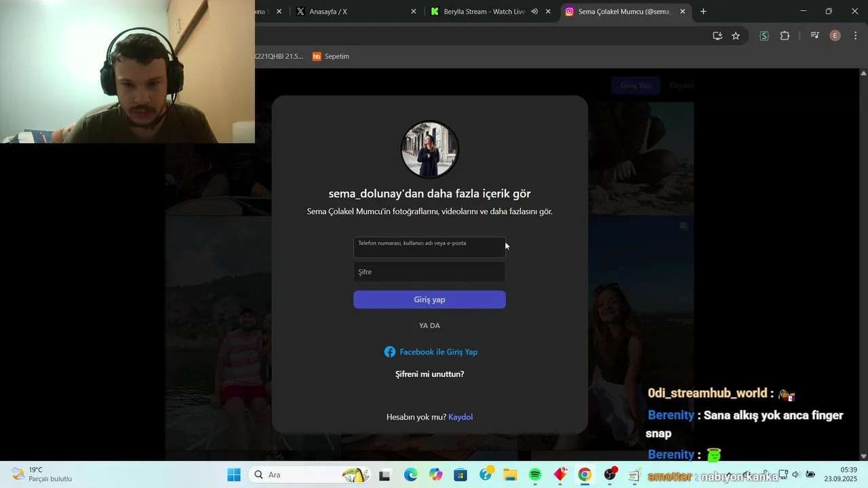Click the Facebook logo icon
The width and height of the screenshot is (868, 488).
pos(390,352)
